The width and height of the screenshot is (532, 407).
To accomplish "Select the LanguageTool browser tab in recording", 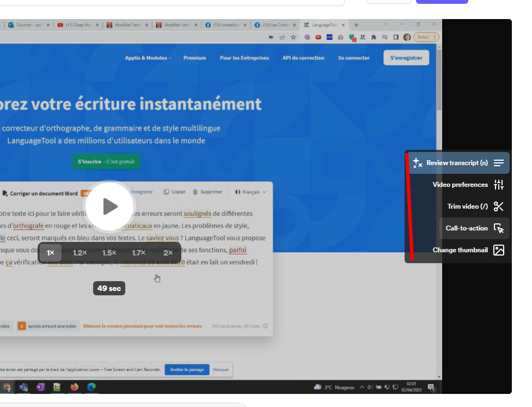I will click(x=325, y=25).
